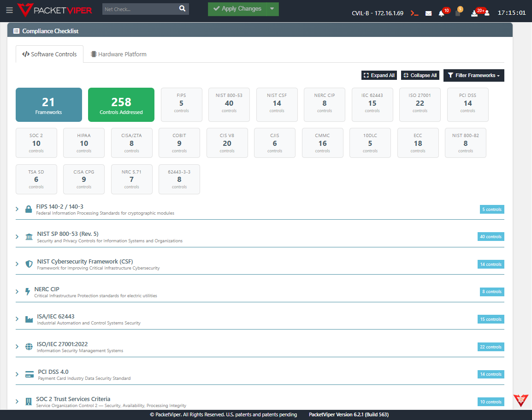Image resolution: width=532 pixels, height=420 pixels.
Task: Switch to the Hardware Platform tab
Action: click(x=118, y=54)
